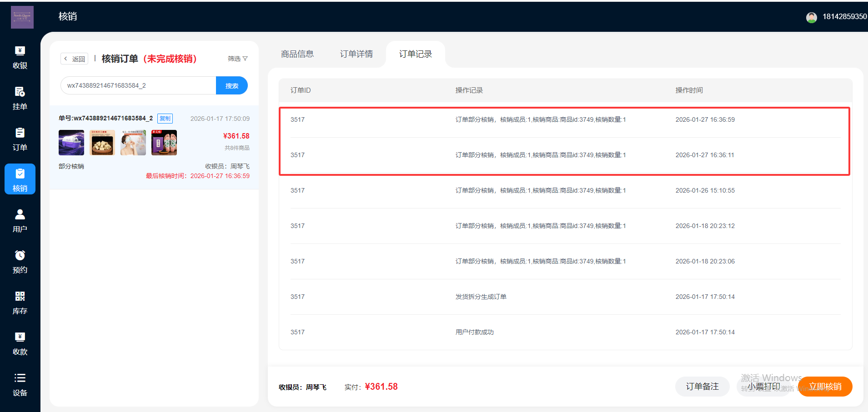868x412 pixels.
Task: Open the 订单备注 order notes button
Action: tap(702, 387)
